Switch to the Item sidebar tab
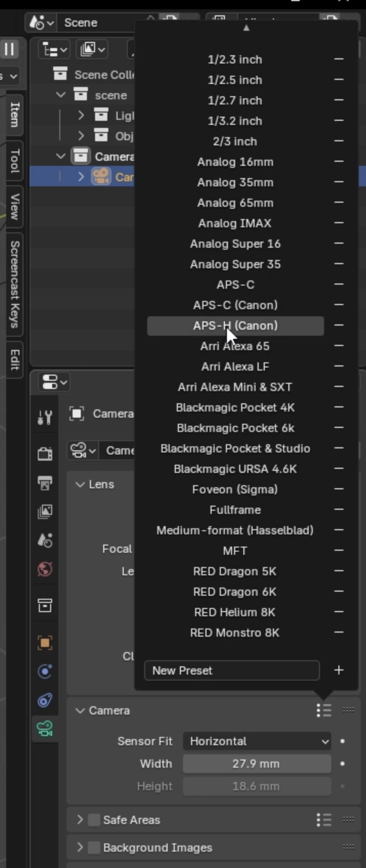Viewport: 366px width, 868px height. pos(14,115)
